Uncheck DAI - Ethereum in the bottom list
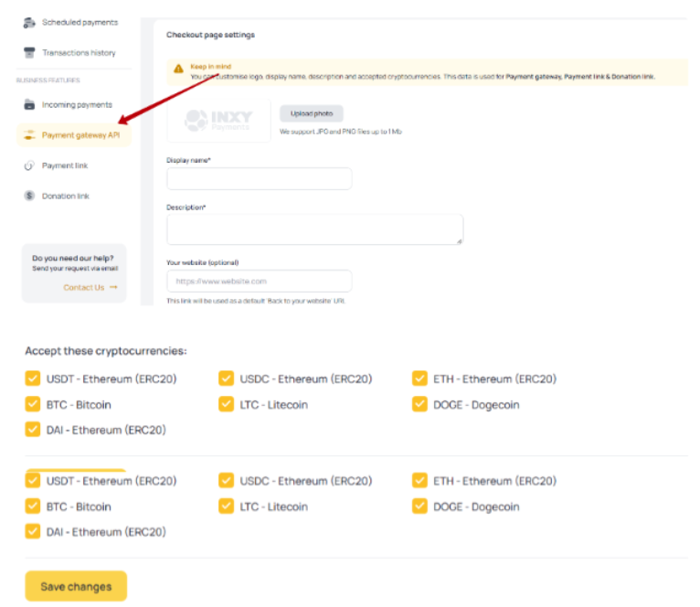Screen dimensions: 700x607 [33, 531]
